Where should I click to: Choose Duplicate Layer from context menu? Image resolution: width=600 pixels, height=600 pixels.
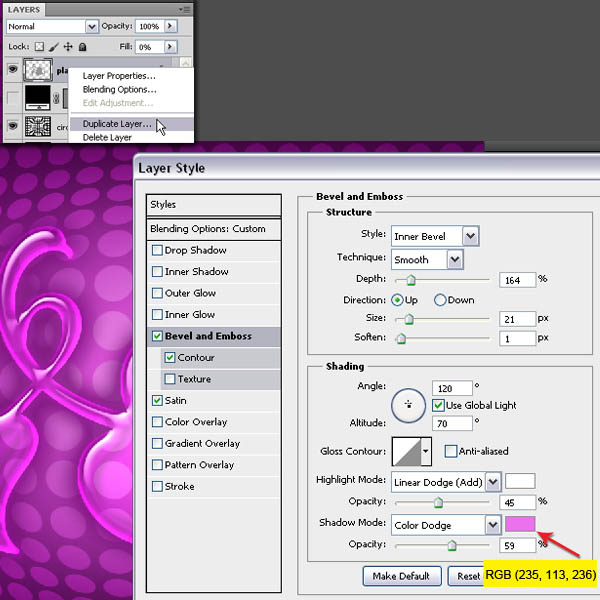point(117,124)
